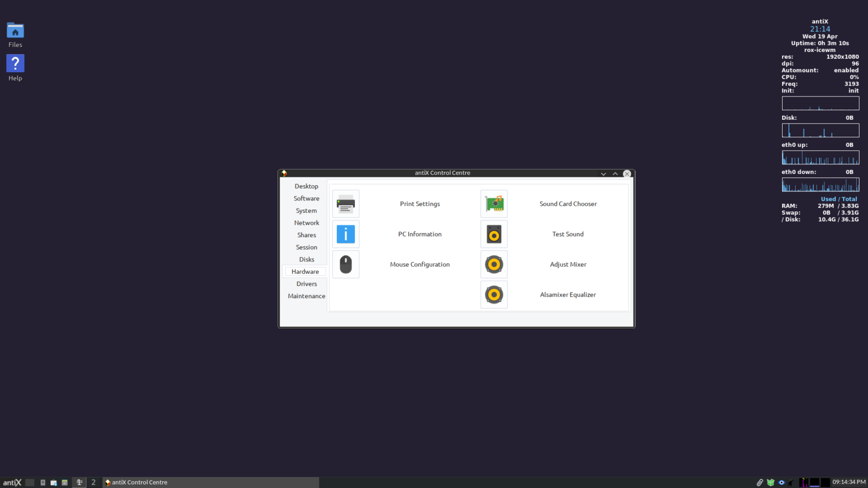Click the Maintenance sidebar button
868x488 pixels.
point(306,295)
